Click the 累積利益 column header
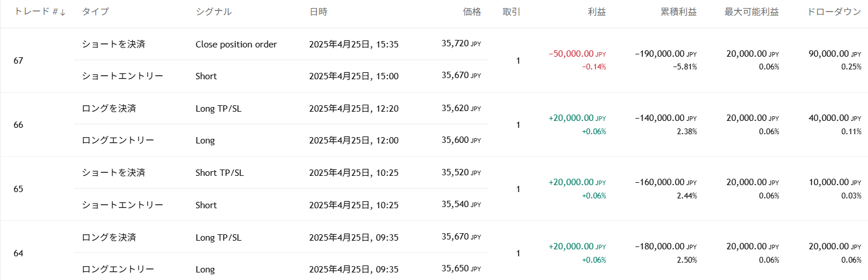The height and width of the screenshot is (280, 868). (678, 12)
